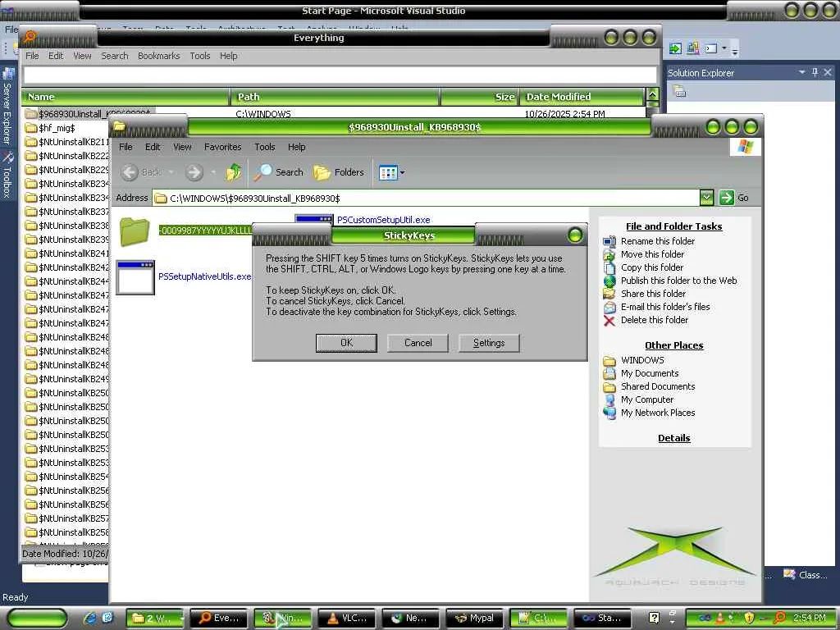Sort Everything results by Date Modified column

pyautogui.click(x=582, y=97)
